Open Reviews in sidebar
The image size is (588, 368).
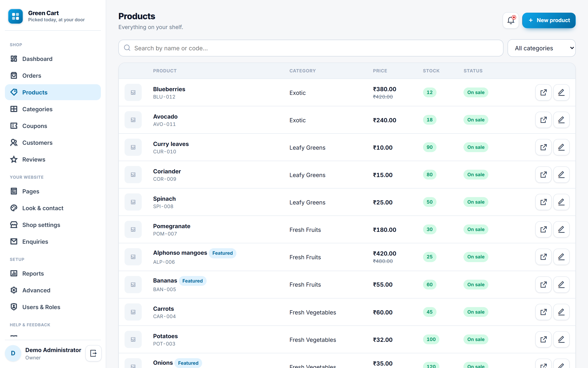pos(53,159)
